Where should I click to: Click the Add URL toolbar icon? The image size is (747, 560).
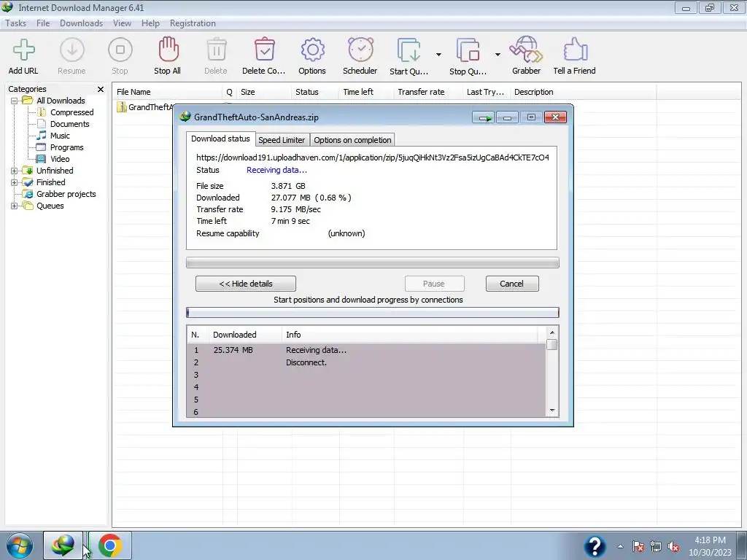[23, 50]
